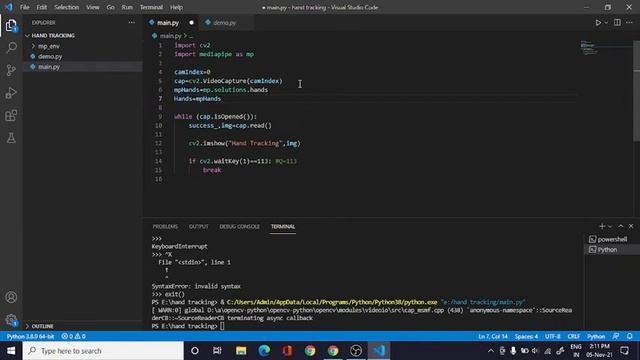Open the OBS Studio taskbar icon
Image resolution: width=640 pixels, height=360 pixels.
[356, 351]
